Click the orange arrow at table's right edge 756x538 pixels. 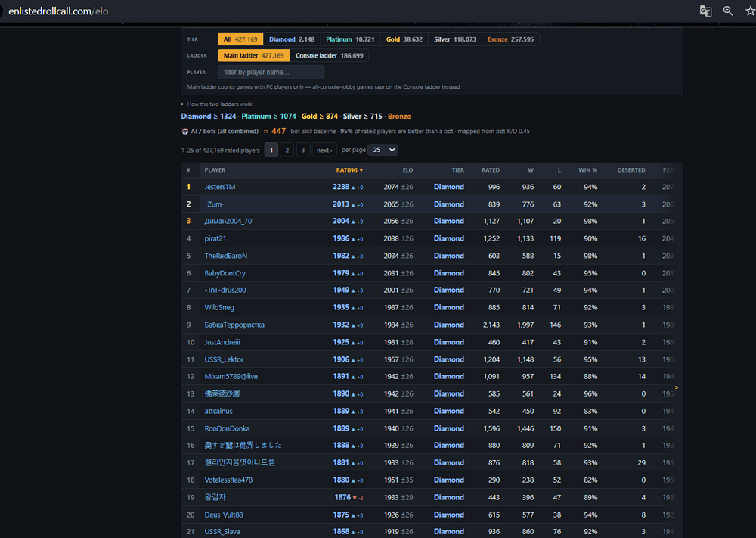pos(677,387)
